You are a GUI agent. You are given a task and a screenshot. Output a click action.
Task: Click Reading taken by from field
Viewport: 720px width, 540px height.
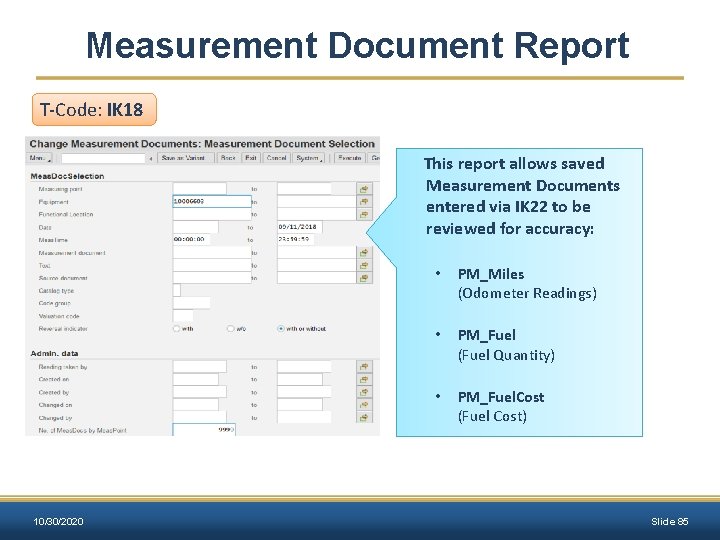199,366
